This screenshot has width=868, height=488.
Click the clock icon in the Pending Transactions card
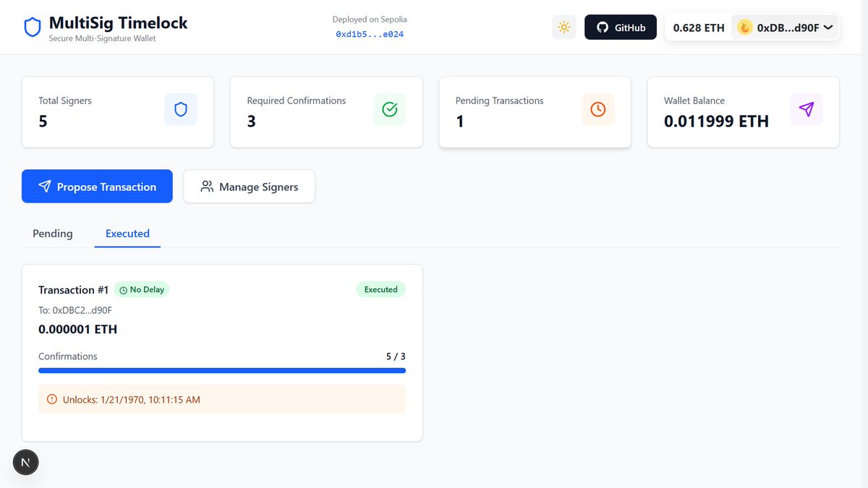598,109
